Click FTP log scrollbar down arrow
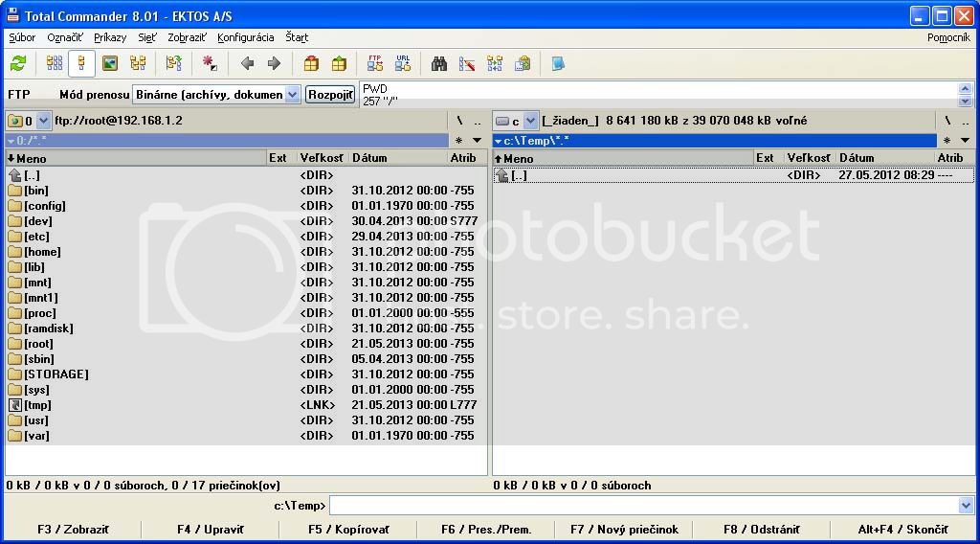Viewport: 980px width, 544px height. (x=965, y=101)
